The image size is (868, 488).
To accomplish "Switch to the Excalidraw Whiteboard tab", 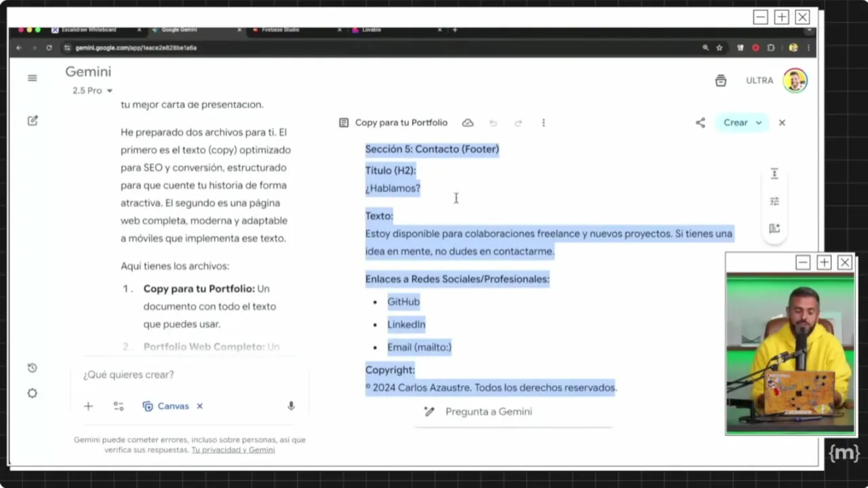I will 89,30.
